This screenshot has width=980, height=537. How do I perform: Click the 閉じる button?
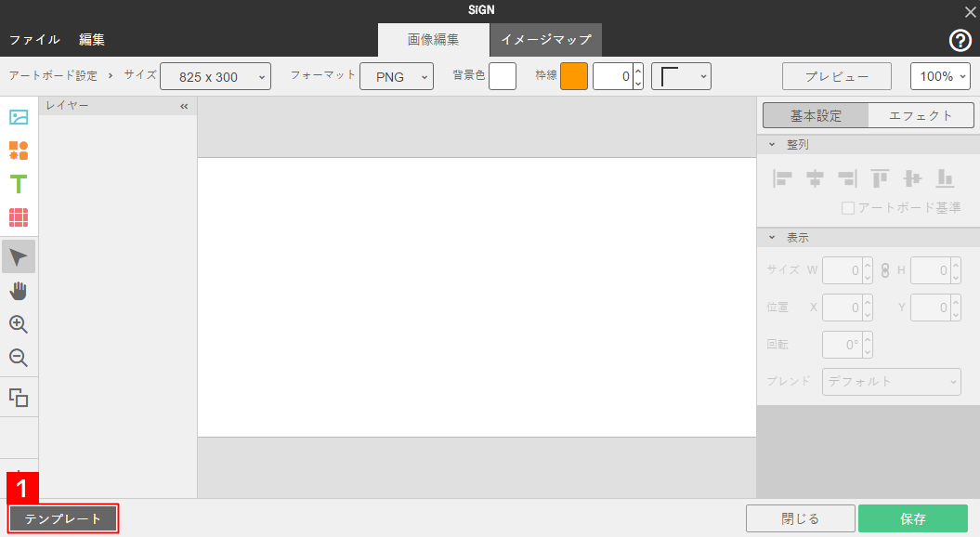click(801, 518)
